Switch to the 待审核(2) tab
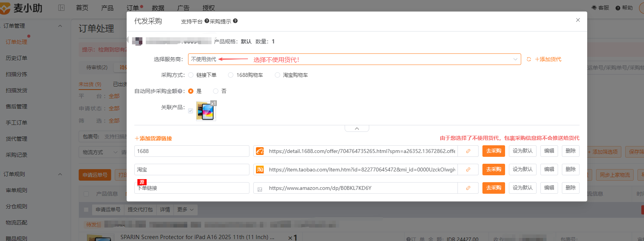The width and height of the screenshot is (644, 241). [x=97, y=67]
